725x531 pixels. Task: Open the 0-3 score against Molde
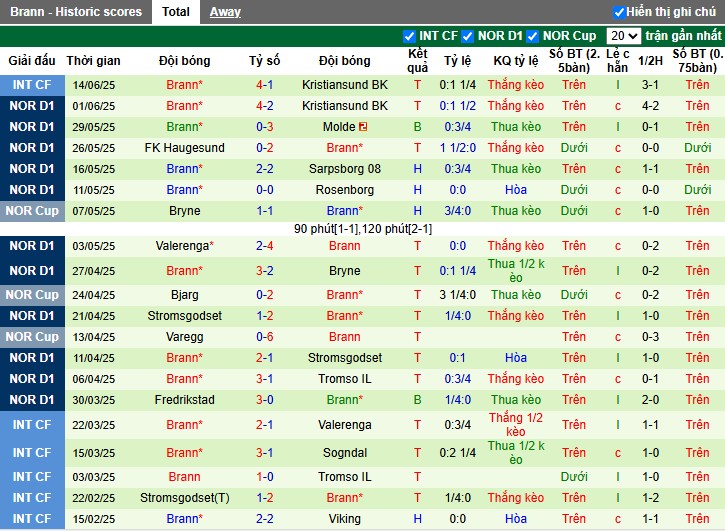click(264, 127)
